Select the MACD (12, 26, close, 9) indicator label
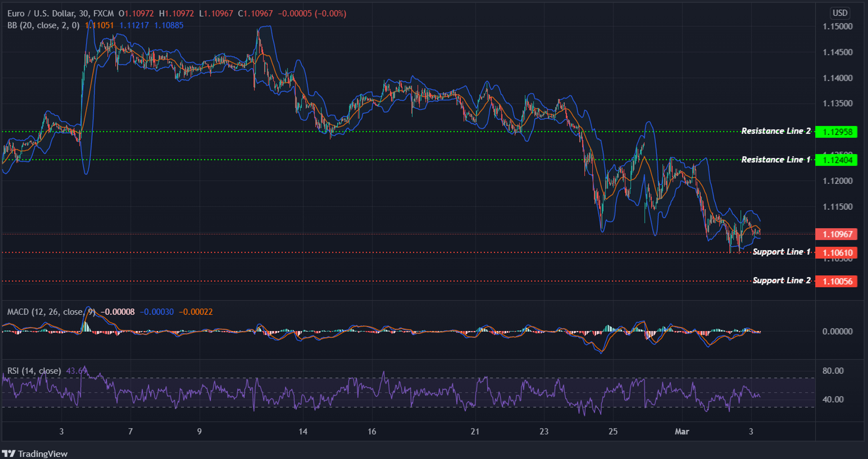 coord(52,311)
